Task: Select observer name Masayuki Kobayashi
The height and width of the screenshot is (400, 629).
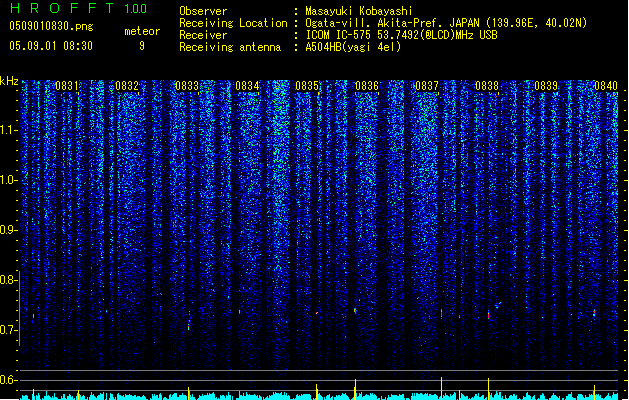Action: pos(359,11)
